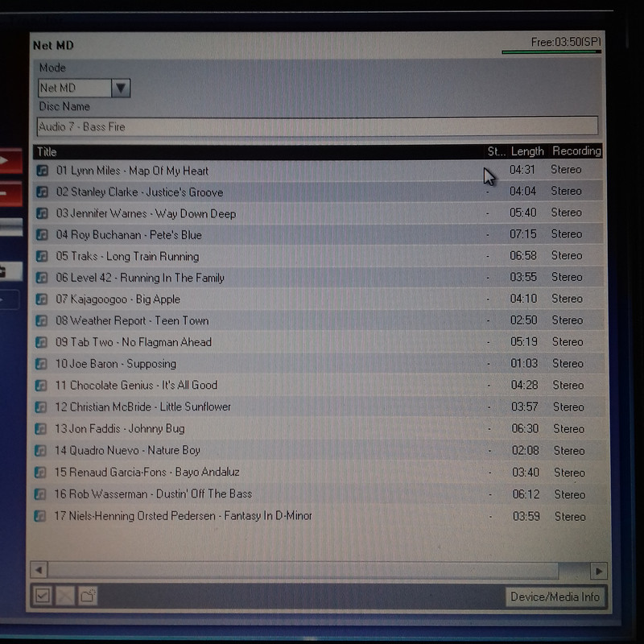Click the 06:30 length of Jon Faddis track
The width and height of the screenshot is (644, 644).
coord(526,428)
